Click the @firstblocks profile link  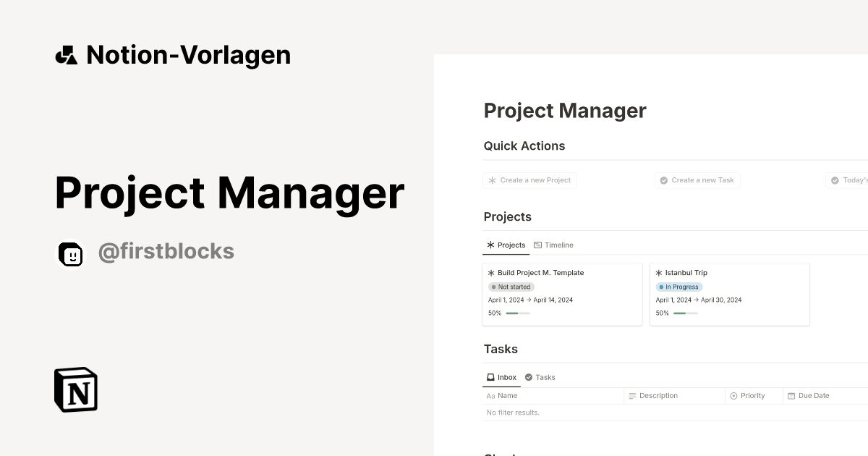[166, 251]
